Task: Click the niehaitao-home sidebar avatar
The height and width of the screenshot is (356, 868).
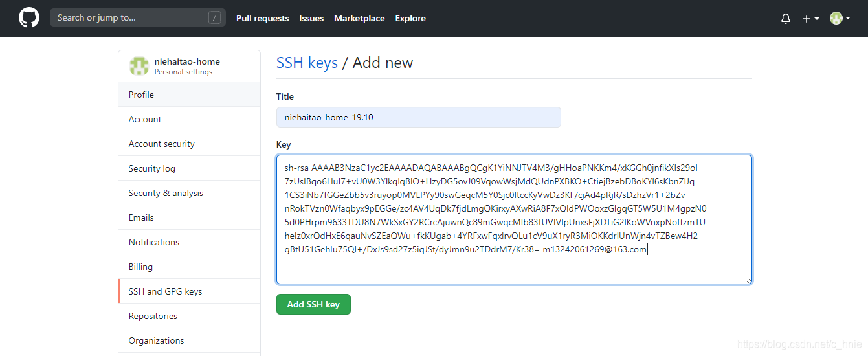Action: 139,66
